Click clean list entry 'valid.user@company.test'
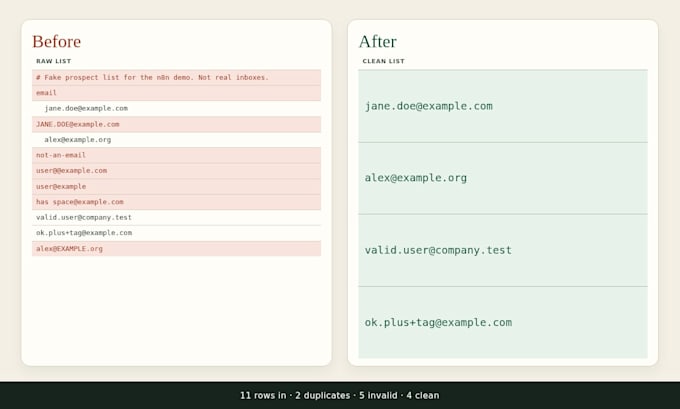This screenshot has height=409, width=680. point(503,250)
